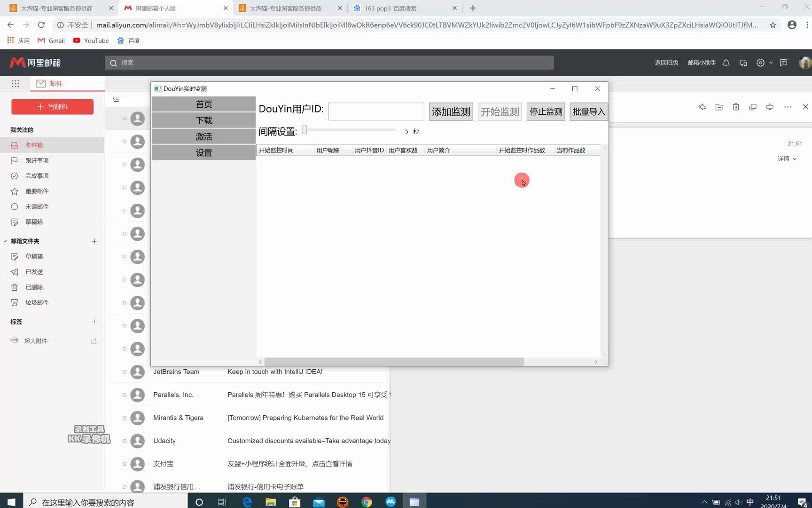Click the 返回旧版 link
The height and width of the screenshot is (508, 812).
pos(666,63)
